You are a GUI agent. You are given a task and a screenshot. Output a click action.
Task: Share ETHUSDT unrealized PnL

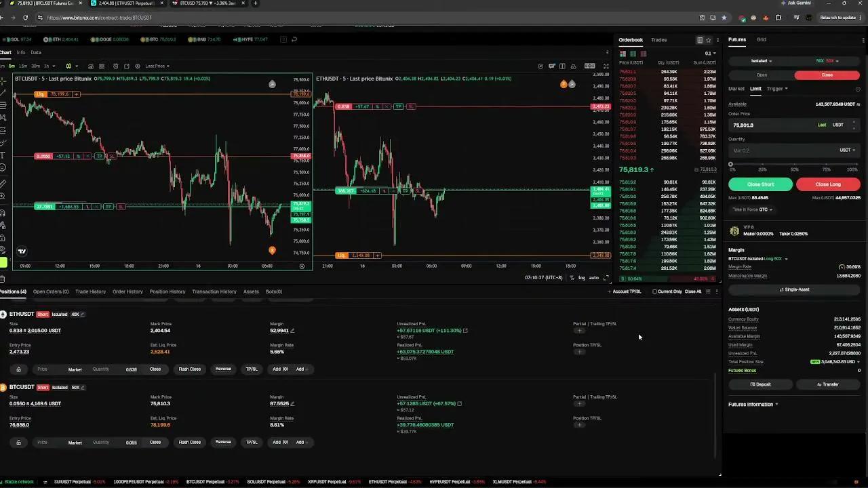coord(465,331)
